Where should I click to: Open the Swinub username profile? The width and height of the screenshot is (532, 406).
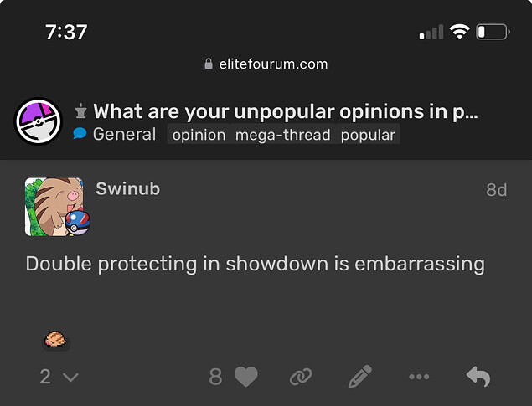[127, 188]
